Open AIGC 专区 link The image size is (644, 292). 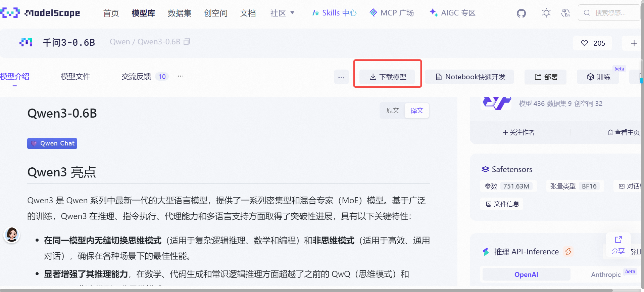[x=453, y=13]
